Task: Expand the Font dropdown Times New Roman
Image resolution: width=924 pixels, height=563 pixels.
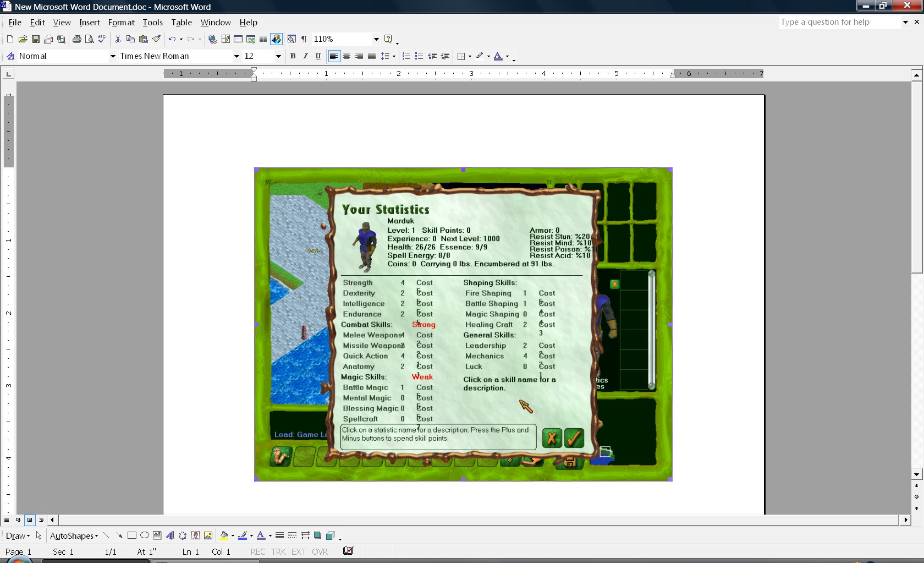Action: tap(237, 56)
